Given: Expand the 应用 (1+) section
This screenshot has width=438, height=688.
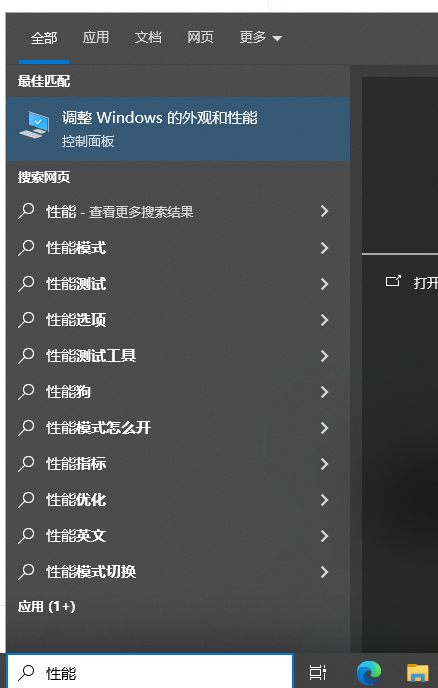Looking at the screenshot, I should 47,606.
